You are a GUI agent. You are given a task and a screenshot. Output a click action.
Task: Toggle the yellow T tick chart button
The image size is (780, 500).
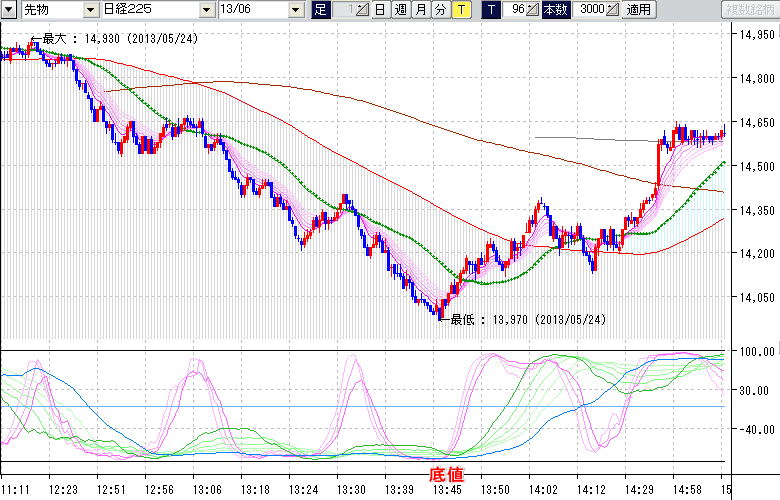[x=461, y=9]
